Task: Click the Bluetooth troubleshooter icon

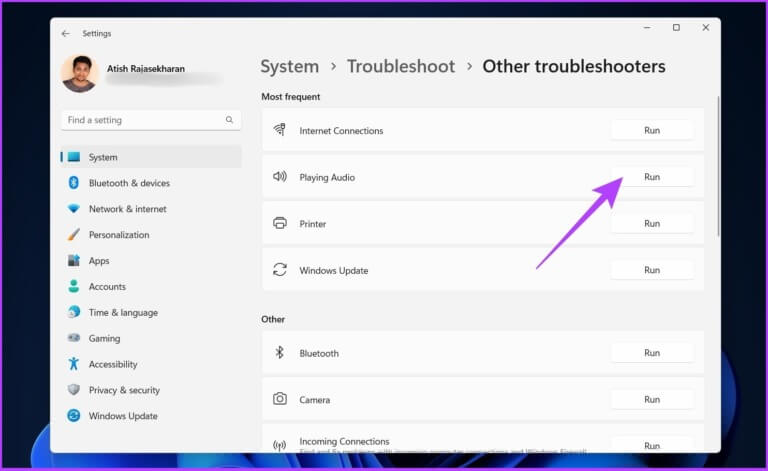Action: 280,353
